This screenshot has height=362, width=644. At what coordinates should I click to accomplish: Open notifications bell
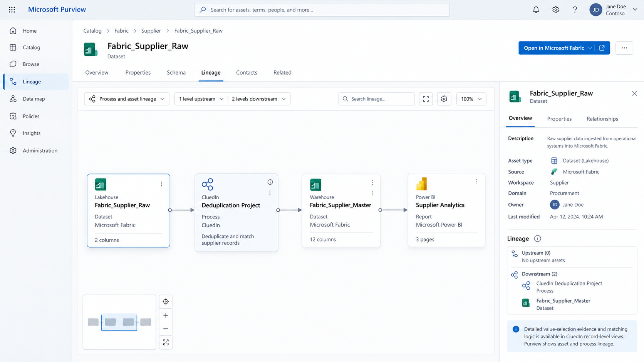(x=536, y=10)
